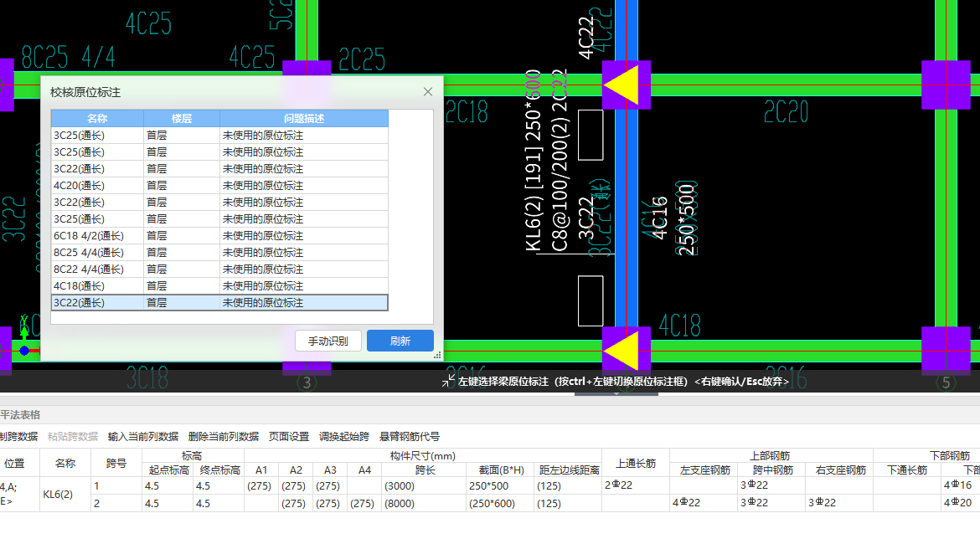The height and width of the screenshot is (544, 980).
Task: Click 粘贴跨数据 in table toolbar
Action: pos(73,437)
